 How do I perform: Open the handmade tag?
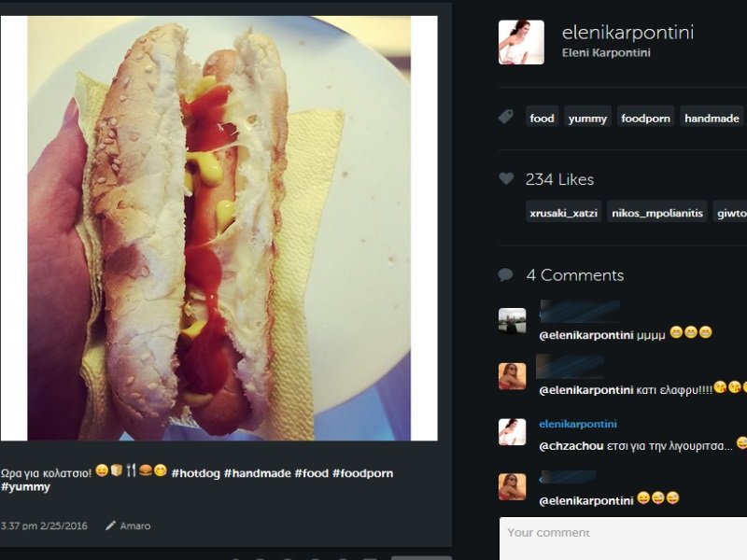coord(712,119)
